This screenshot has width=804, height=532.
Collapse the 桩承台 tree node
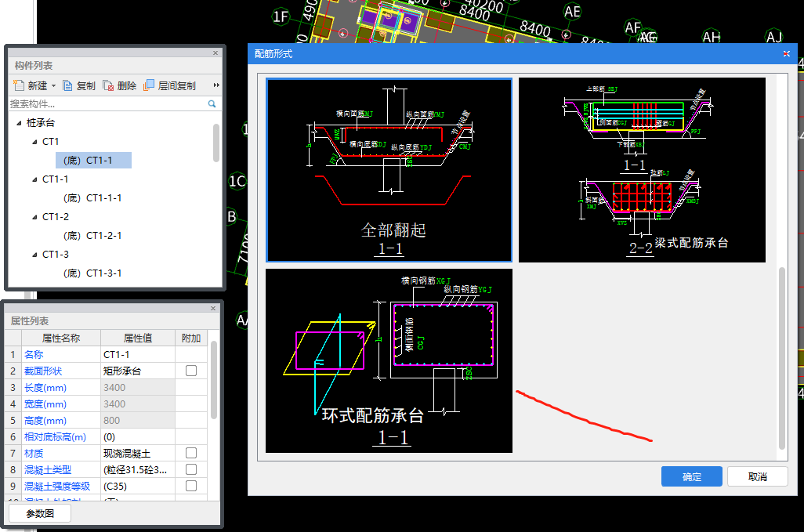(19, 123)
